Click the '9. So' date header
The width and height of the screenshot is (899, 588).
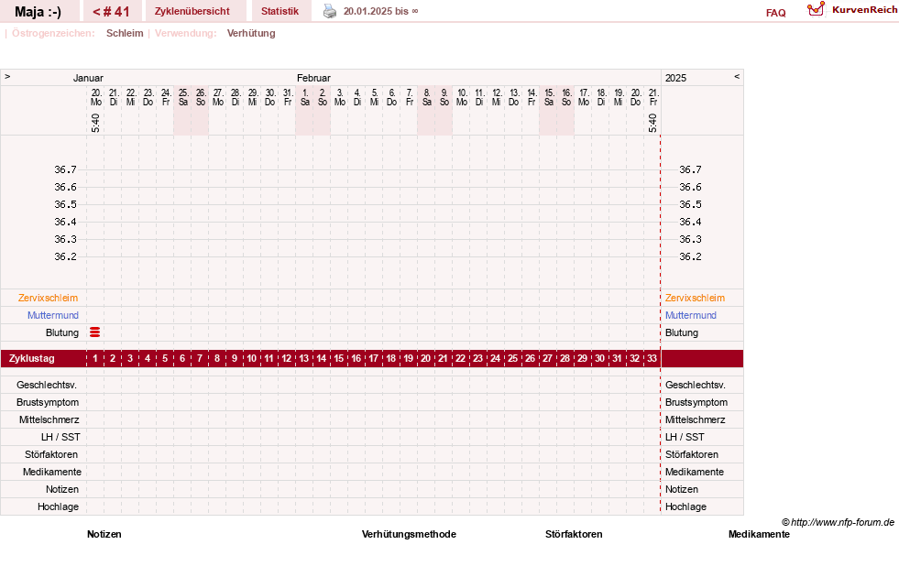(444, 97)
